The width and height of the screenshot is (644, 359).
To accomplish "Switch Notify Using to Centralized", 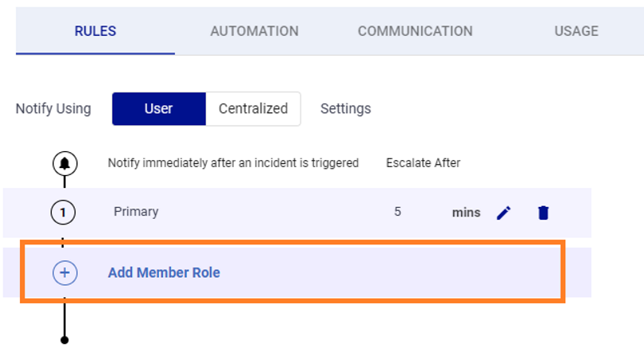I will (253, 109).
